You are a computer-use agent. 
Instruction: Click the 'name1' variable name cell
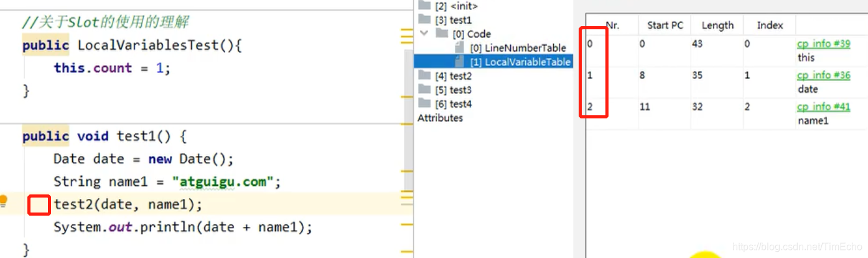click(813, 121)
